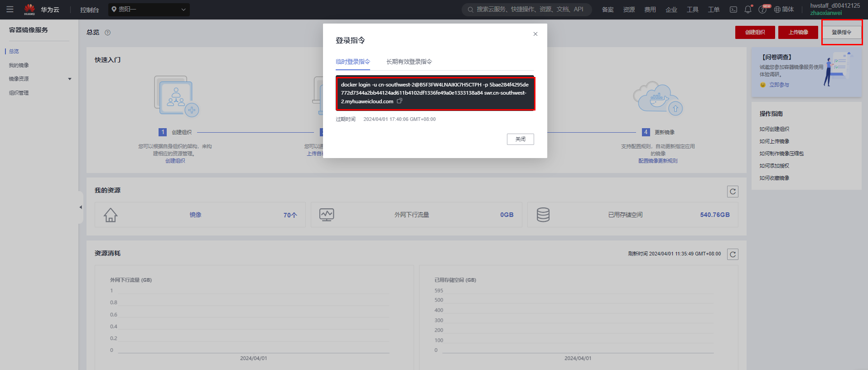This screenshot has width=868, height=370.
Task: Close the 登录指令 dialog with X
Action: pyautogui.click(x=535, y=34)
